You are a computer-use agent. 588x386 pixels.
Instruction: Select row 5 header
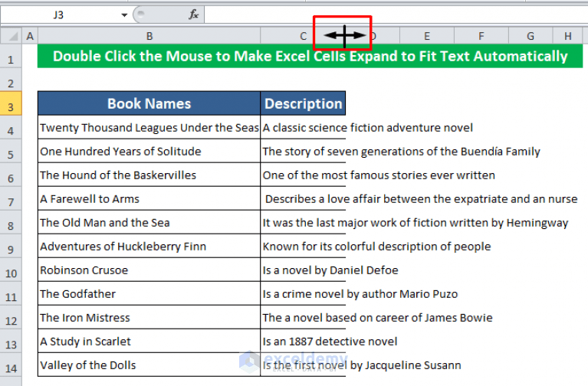11,151
